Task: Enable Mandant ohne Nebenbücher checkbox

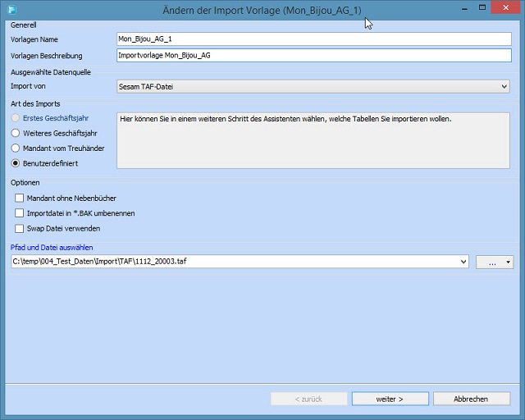Action: pos(19,199)
